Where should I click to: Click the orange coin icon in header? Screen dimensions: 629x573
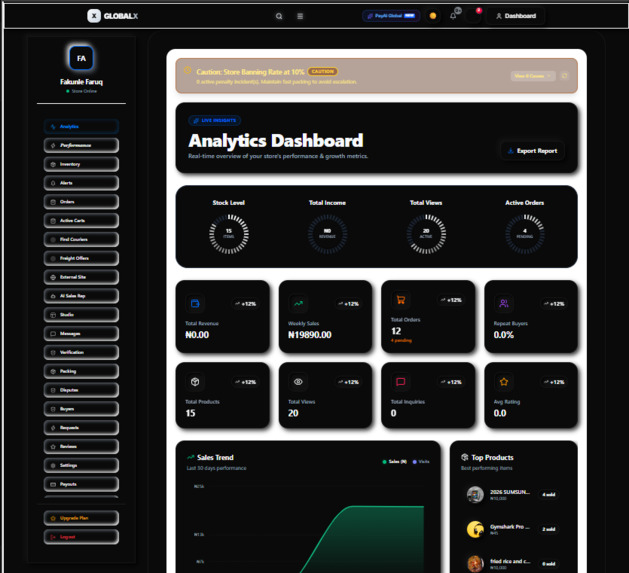pyautogui.click(x=433, y=16)
